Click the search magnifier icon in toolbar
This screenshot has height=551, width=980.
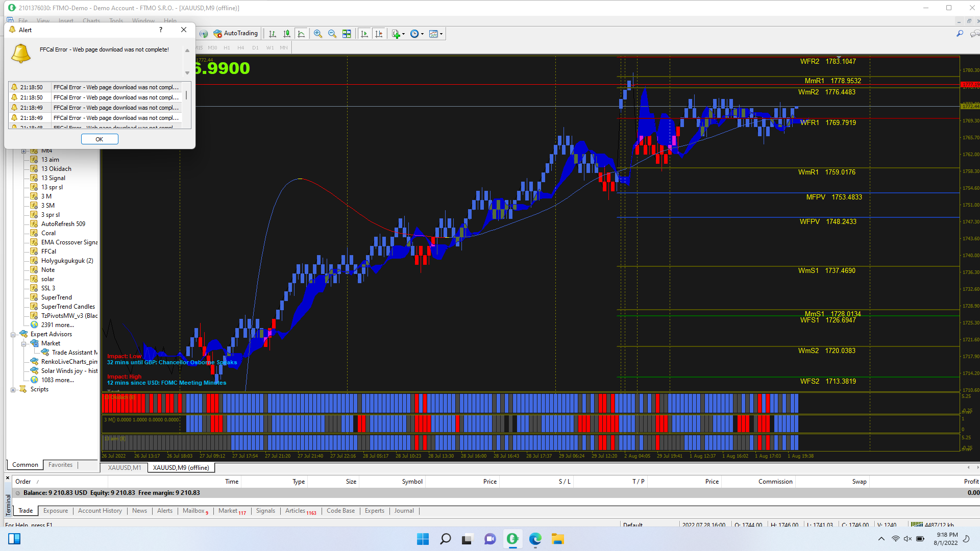[960, 34]
